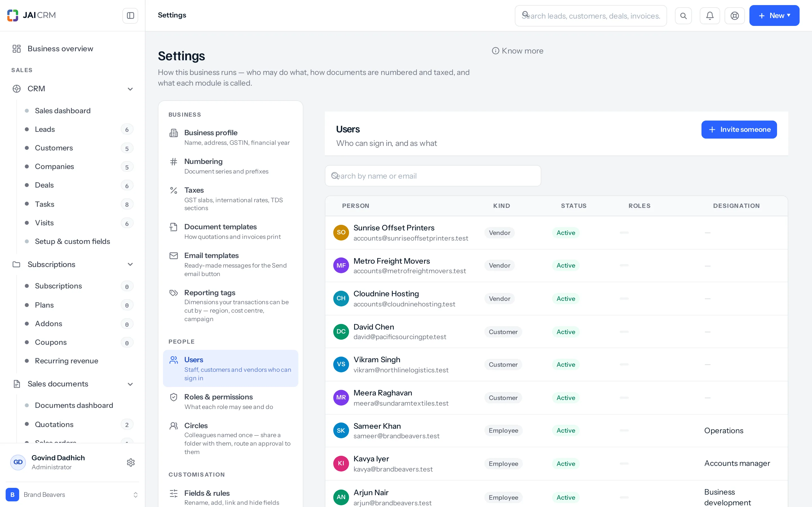Click the help lifebuoy icon
The width and height of the screenshot is (812, 507).
click(x=734, y=16)
